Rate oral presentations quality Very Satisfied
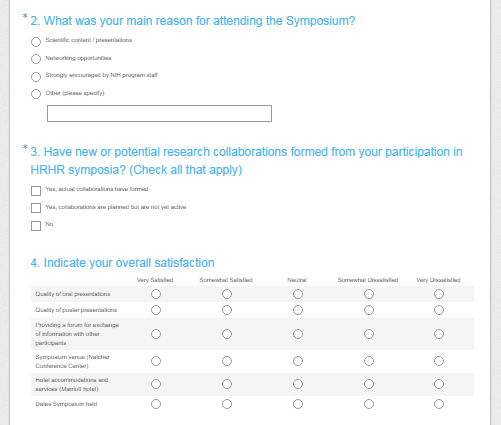The width and height of the screenshot is (501, 425). pos(156,294)
